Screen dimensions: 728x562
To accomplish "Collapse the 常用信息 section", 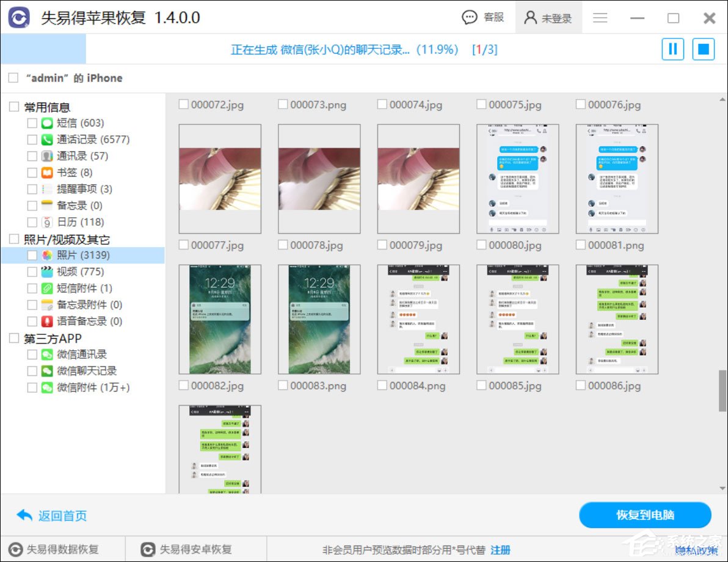I will click(x=13, y=106).
